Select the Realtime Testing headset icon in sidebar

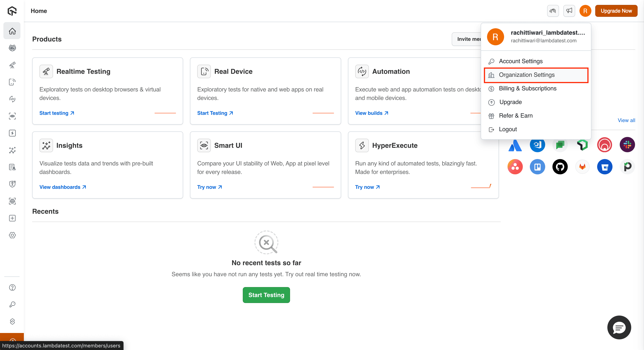tap(12, 48)
